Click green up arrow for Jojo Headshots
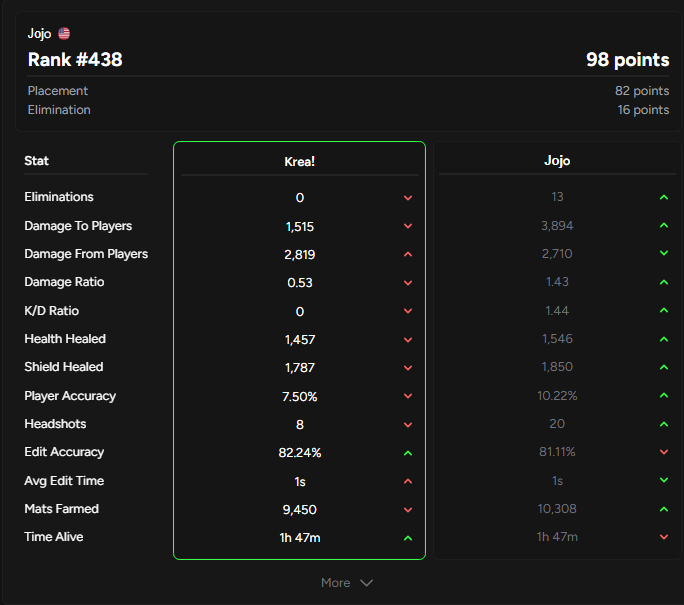The image size is (684, 605). tap(664, 424)
